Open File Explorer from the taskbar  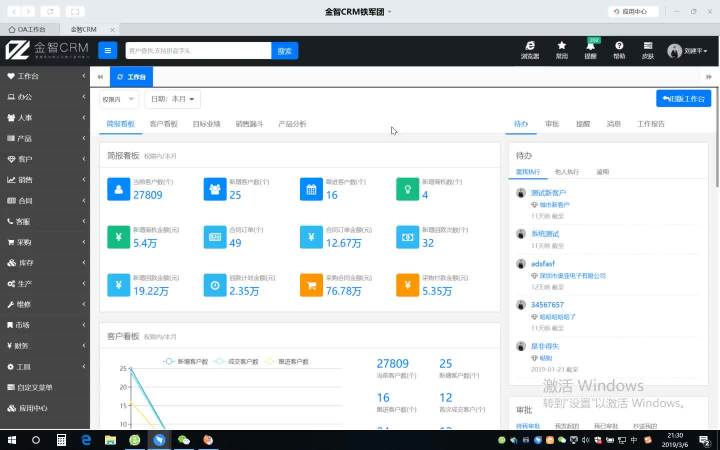point(110,440)
